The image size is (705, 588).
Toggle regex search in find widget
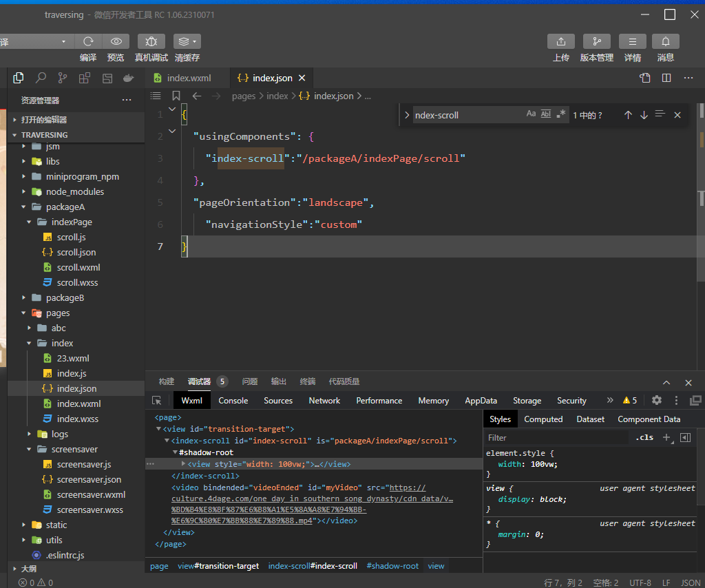pos(561,114)
